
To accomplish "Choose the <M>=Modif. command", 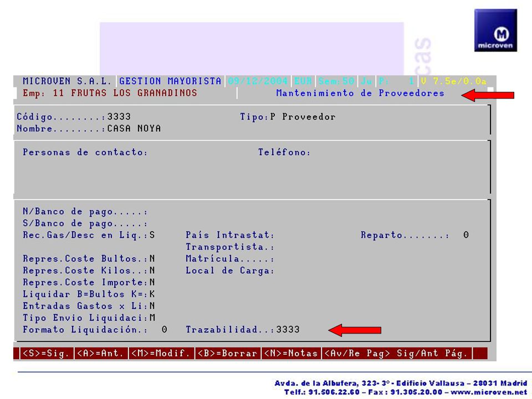I will coord(161,353).
